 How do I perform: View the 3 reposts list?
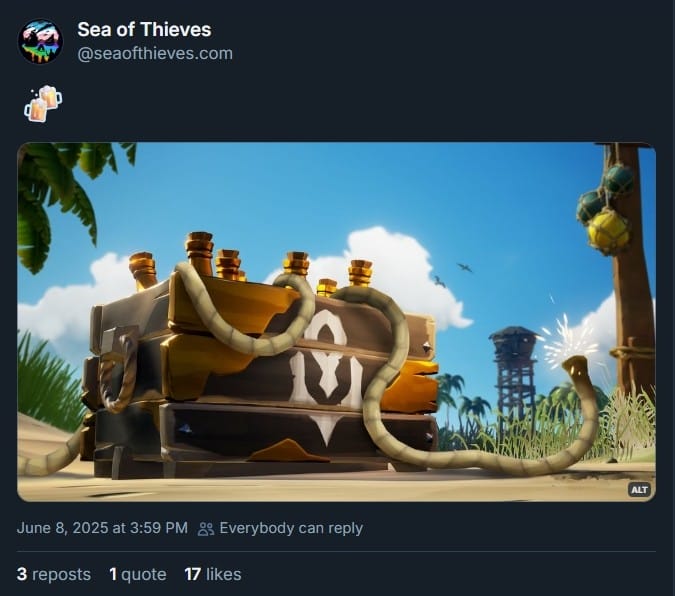(x=54, y=574)
